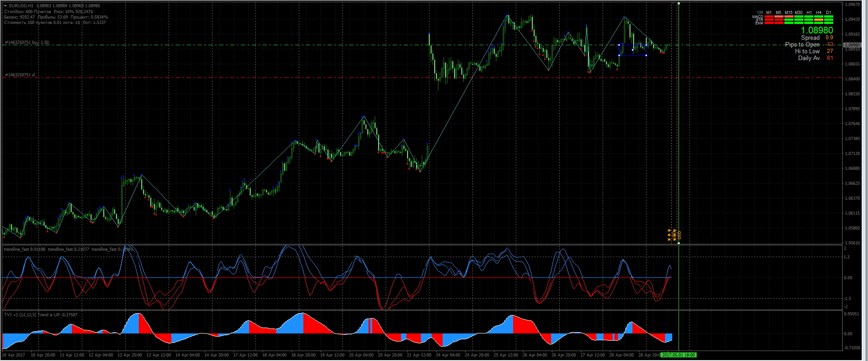This screenshot has width=868, height=361.
Task: Click the H4 timeframe header in signal panel
Action: tap(819, 12)
